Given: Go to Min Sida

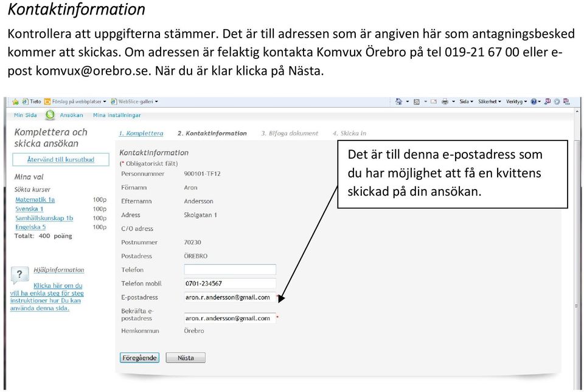Looking at the screenshot, I should (26, 115).
